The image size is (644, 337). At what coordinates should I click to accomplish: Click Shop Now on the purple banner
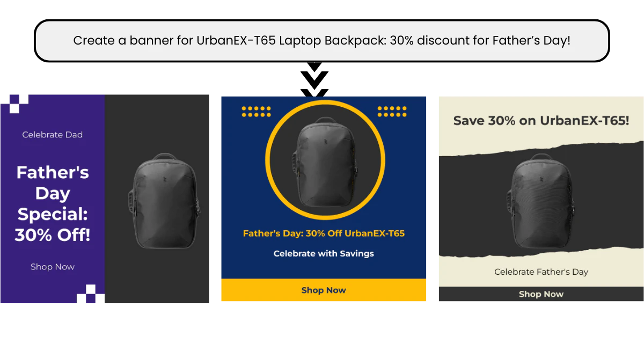pos(53,267)
